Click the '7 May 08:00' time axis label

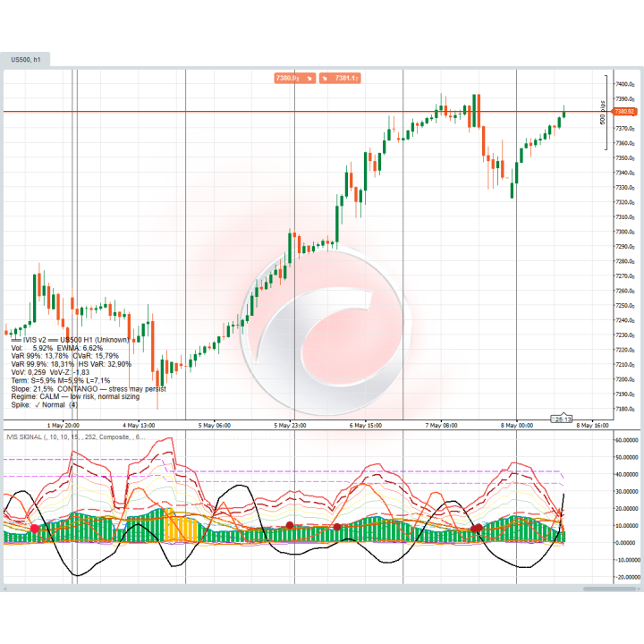[441, 426]
